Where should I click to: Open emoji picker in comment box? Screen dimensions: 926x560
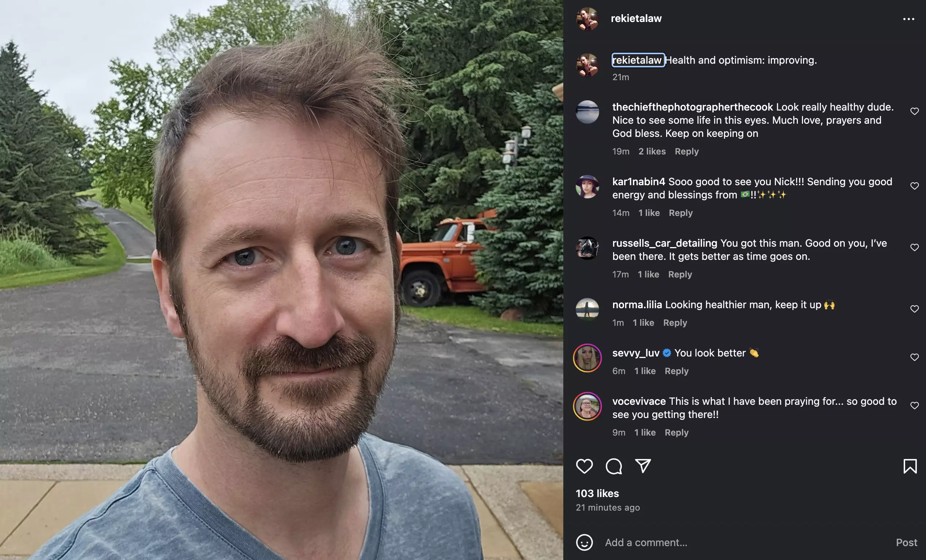pos(584,542)
